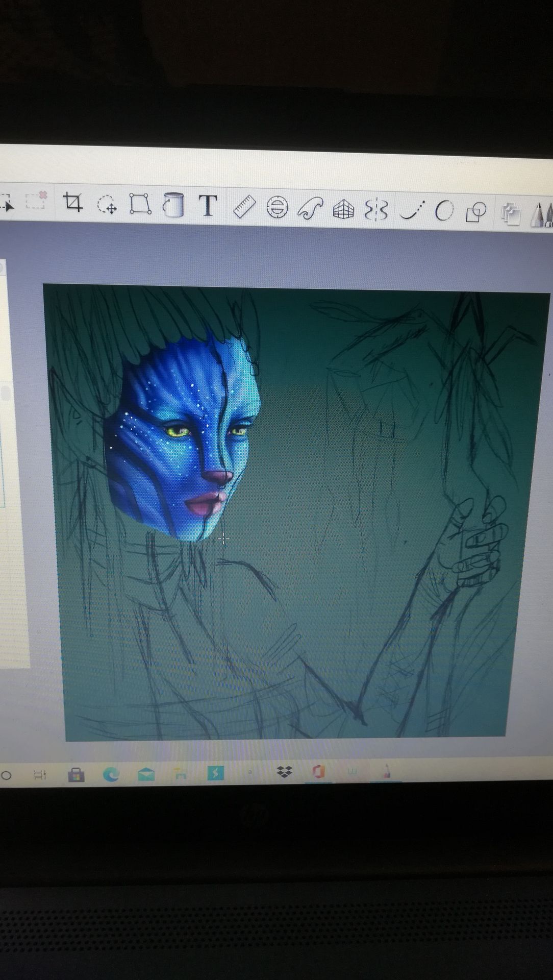The width and height of the screenshot is (553, 980).
Task: Open the Brush Palette pencils icon
Action: 542,214
